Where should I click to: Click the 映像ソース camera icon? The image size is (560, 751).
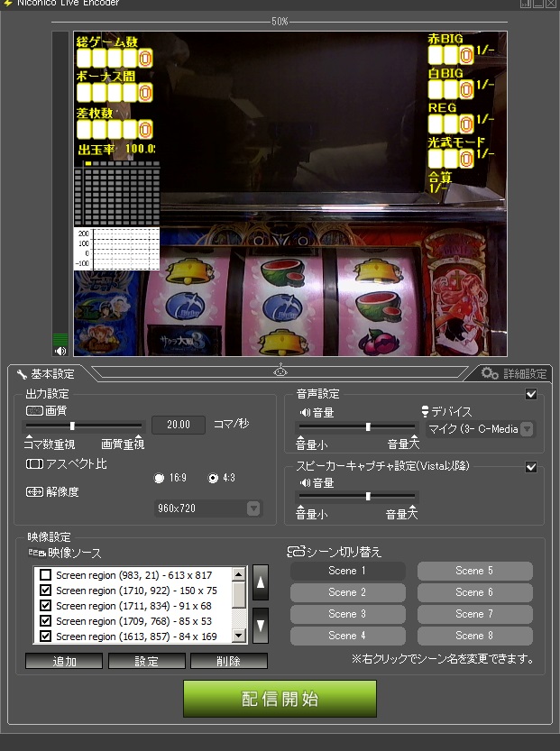point(37,553)
